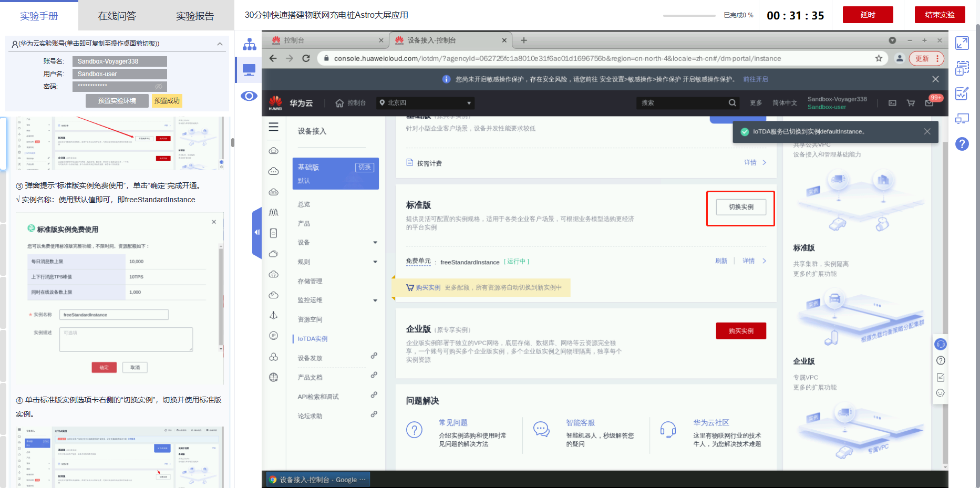Open the shopping cart icon

[911, 103]
